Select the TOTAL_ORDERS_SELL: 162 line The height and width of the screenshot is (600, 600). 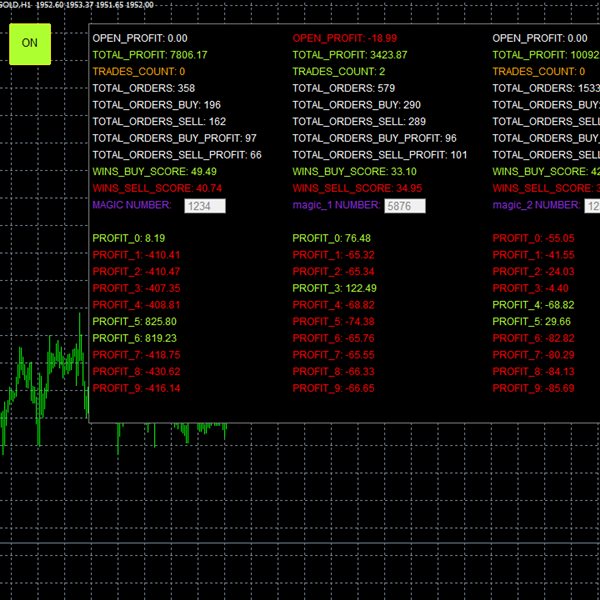point(159,121)
